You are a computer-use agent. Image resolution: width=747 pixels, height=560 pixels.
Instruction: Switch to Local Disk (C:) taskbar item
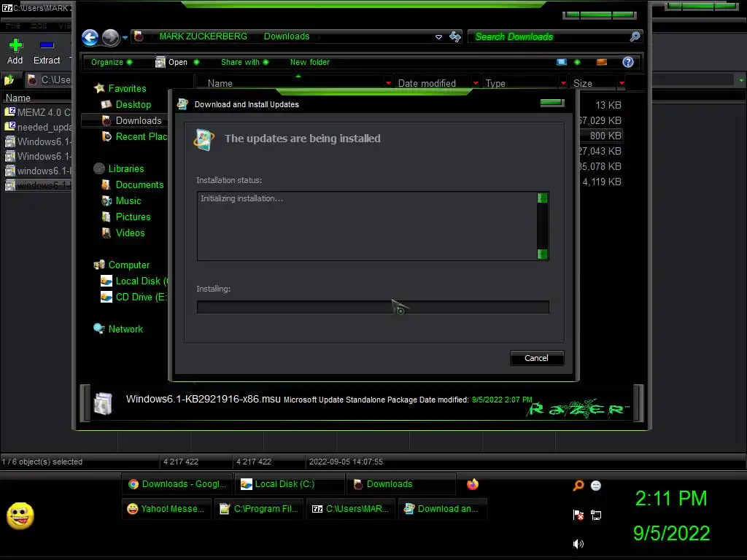290,484
